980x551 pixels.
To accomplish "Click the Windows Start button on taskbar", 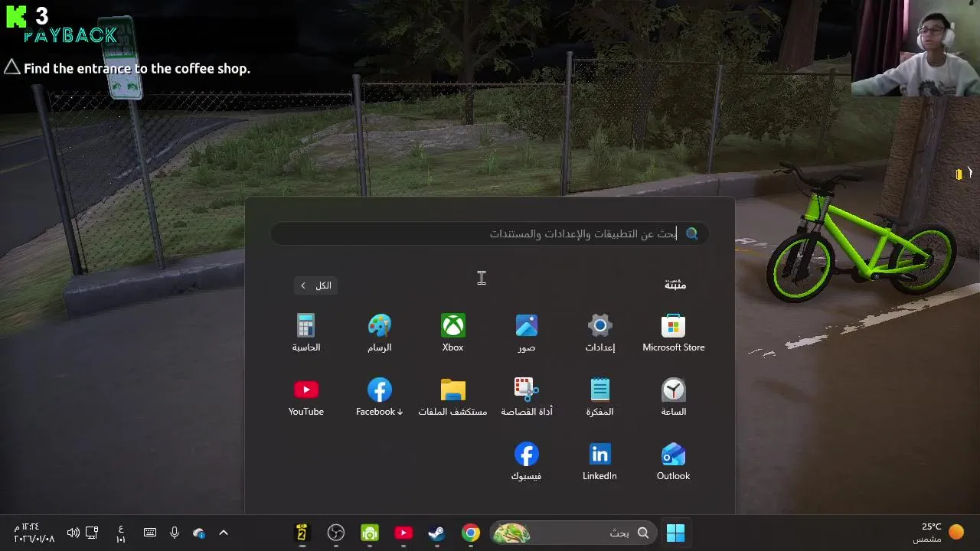I will [x=675, y=533].
